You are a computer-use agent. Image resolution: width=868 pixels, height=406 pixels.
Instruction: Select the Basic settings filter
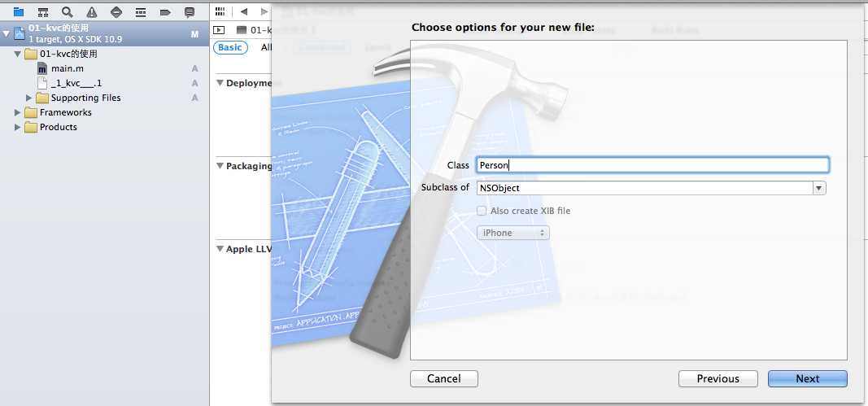click(x=230, y=48)
